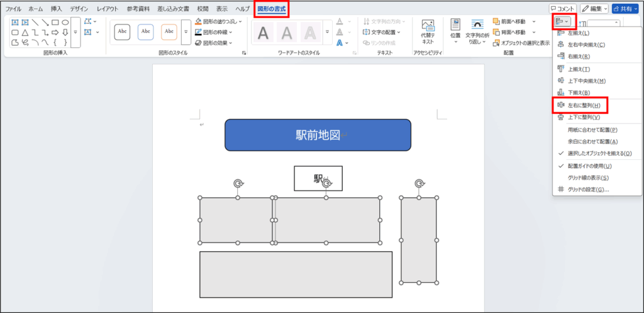Enable グリッド線の表示 (show gridlines)

[x=587, y=178]
